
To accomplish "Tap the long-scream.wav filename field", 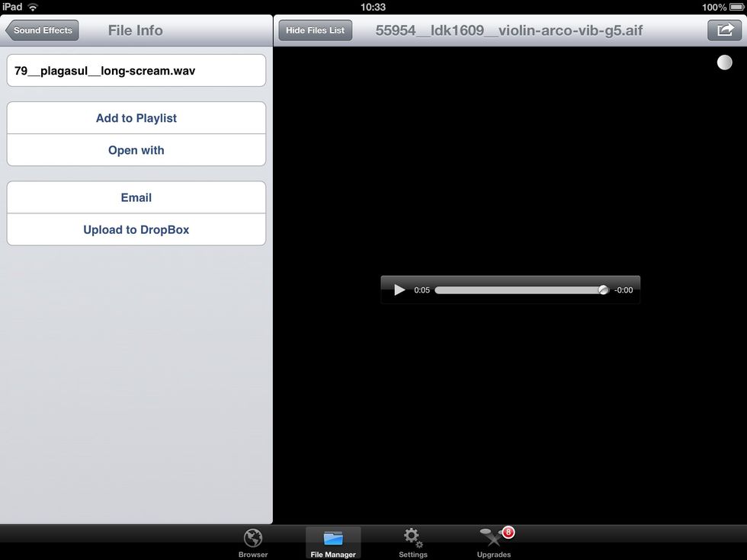I will (x=136, y=71).
